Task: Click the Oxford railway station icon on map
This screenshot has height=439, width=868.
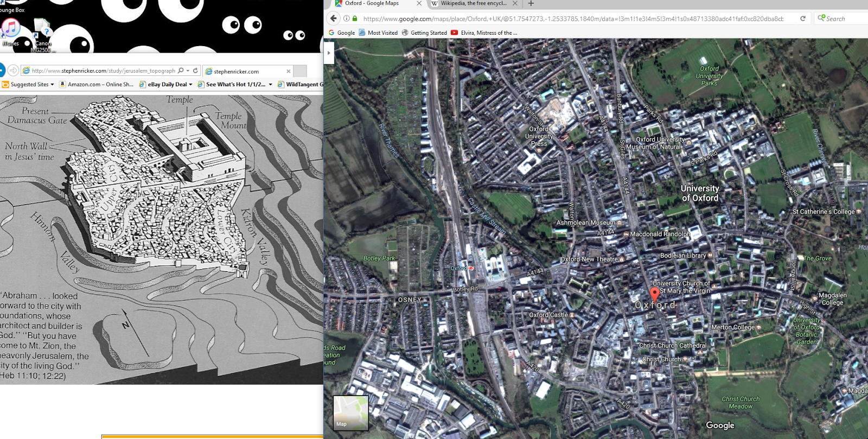Action: pyautogui.click(x=470, y=268)
